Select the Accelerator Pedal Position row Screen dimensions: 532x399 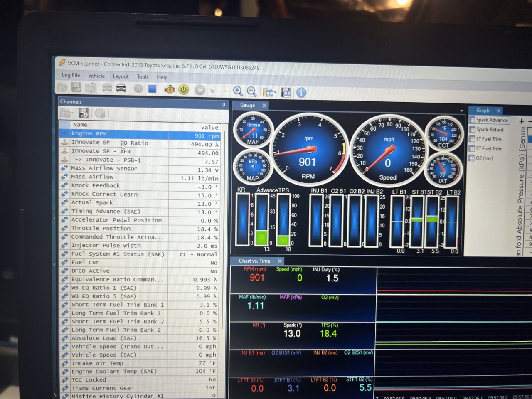140,220
